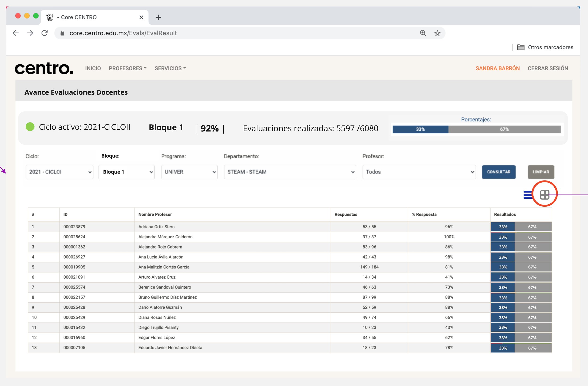
Task: Select professor Diego Trujillo Pisanty
Action: coord(158,327)
